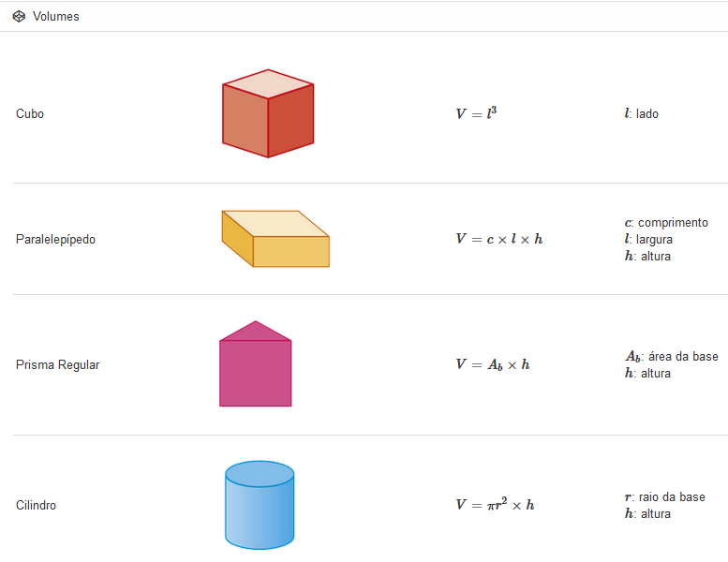Screen dimensions: 728x562
Task: Click the blue cylinder illustration
Action: pos(260,505)
